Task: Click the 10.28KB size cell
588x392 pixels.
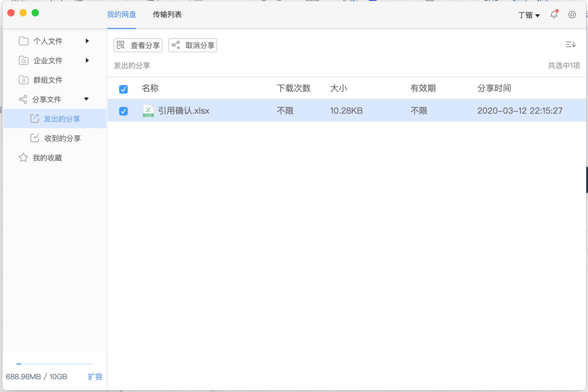Action: [346, 111]
